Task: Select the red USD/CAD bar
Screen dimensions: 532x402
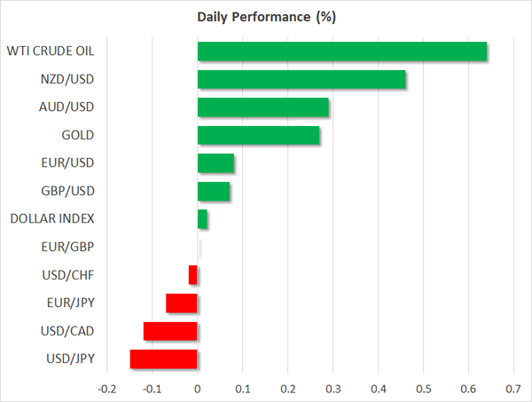Action: click(x=170, y=331)
